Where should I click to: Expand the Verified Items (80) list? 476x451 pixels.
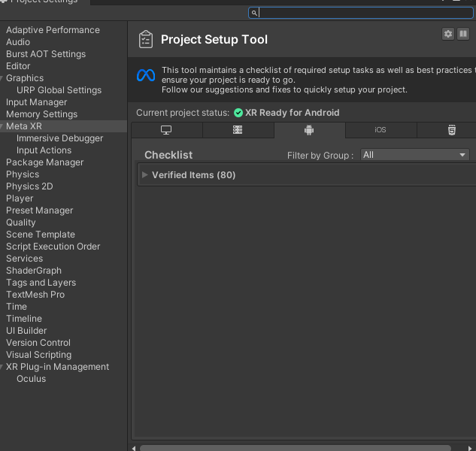(x=145, y=175)
